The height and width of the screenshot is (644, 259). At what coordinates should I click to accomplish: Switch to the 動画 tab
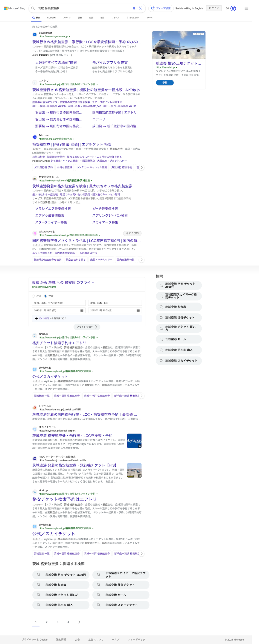coord(91,18)
